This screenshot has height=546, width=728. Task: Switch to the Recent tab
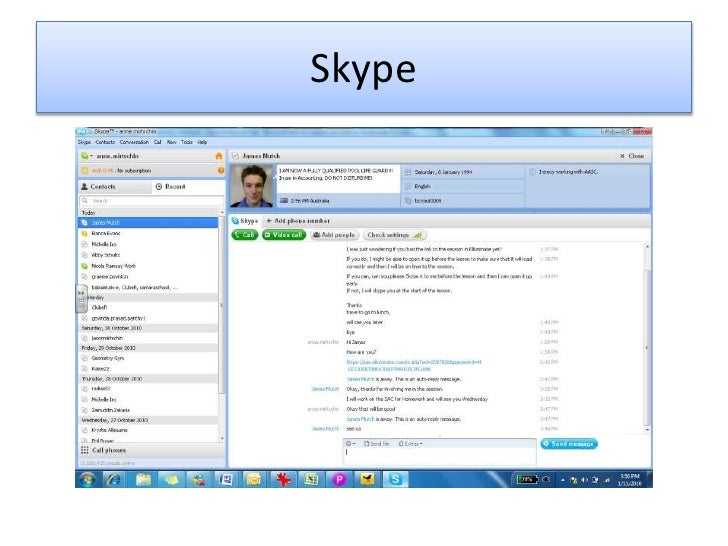pos(188,187)
